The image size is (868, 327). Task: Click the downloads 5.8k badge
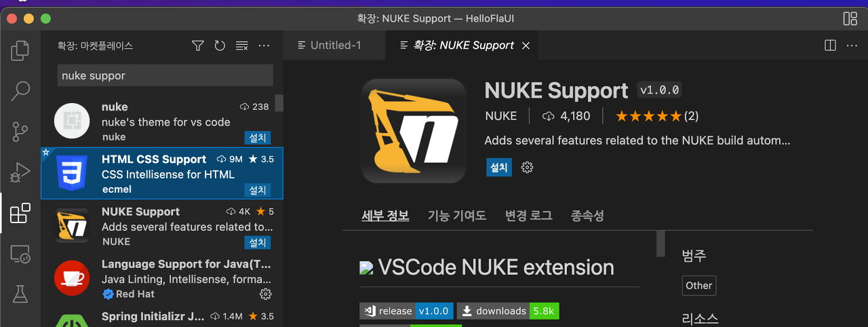[x=508, y=311]
